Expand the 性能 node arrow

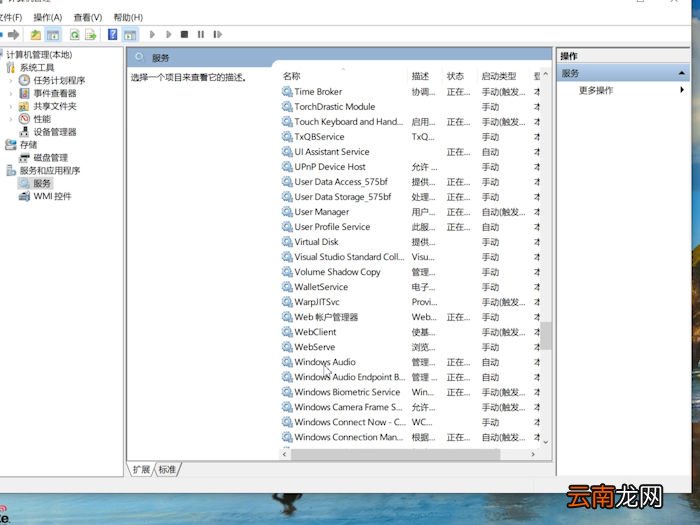click(x=11, y=119)
